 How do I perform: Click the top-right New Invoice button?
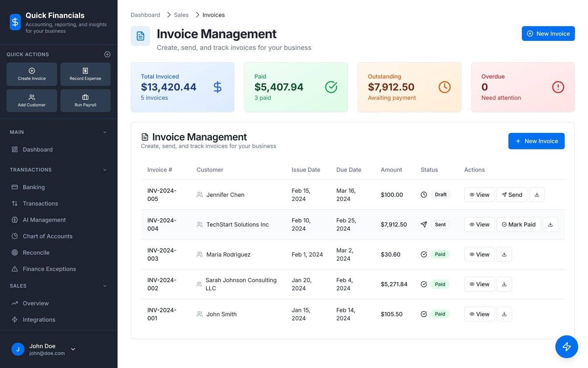pos(548,34)
